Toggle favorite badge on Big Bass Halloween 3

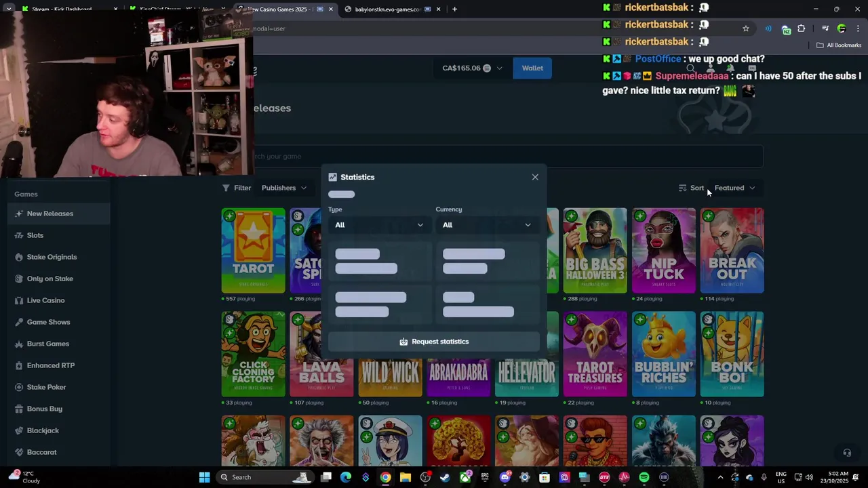[x=571, y=216]
